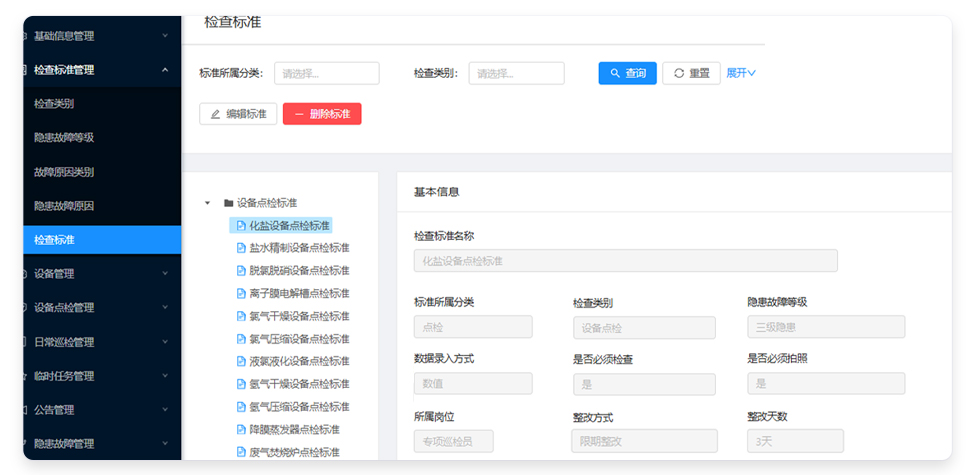Click the folder icon beside 设备点检标准
975x475 pixels.
point(228,203)
